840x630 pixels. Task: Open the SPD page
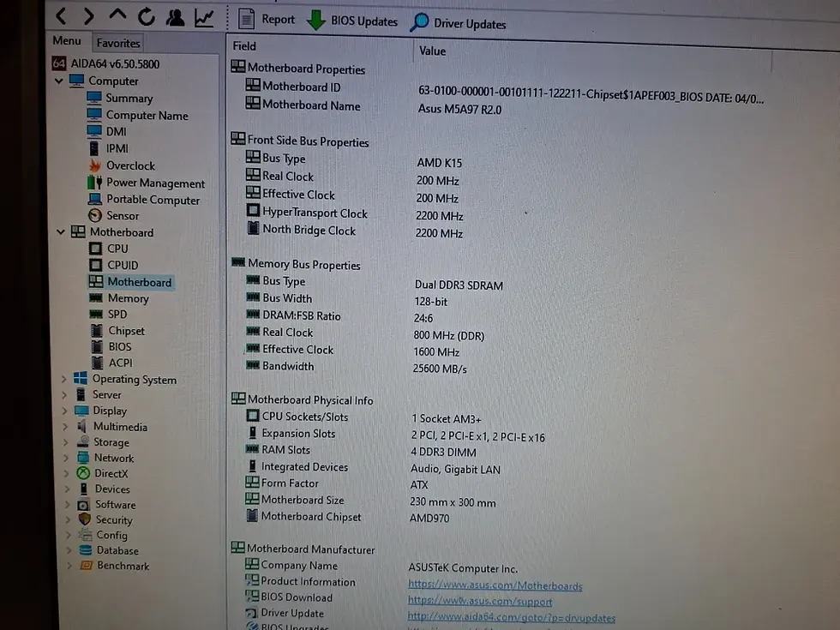click(x=109, y=315)
